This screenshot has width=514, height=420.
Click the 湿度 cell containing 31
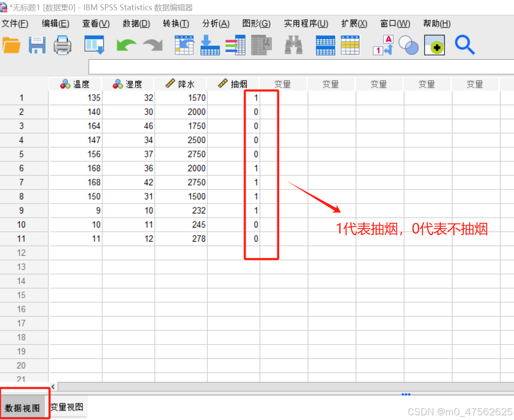(128, 196)
